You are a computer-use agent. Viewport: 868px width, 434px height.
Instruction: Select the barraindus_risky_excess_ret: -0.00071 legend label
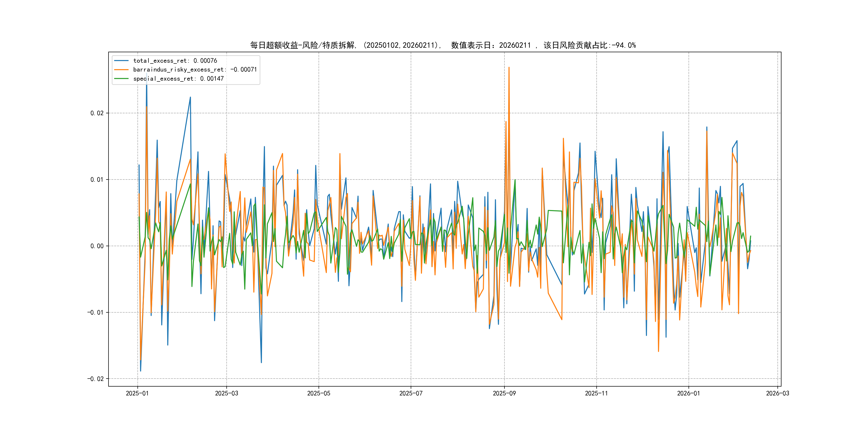click(x=195, y=70)
